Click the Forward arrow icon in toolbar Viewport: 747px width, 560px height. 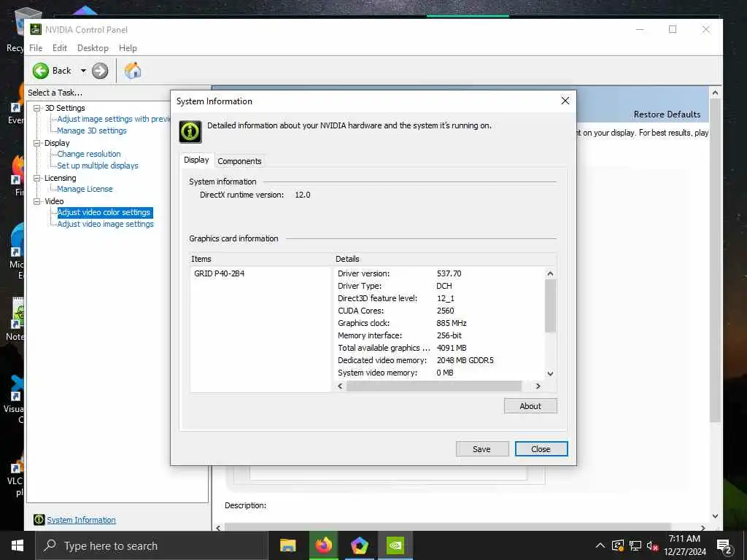pyautogui.click(x=100, y=71)
